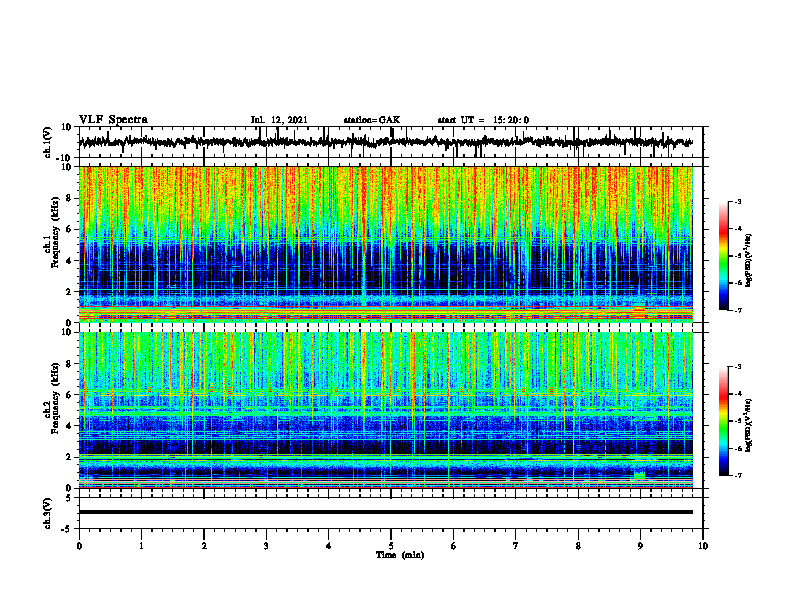The image size is (792, 612).
Task: Click the 5 tick of the ch.3(V) axis
Action: (x=70, y=498)
